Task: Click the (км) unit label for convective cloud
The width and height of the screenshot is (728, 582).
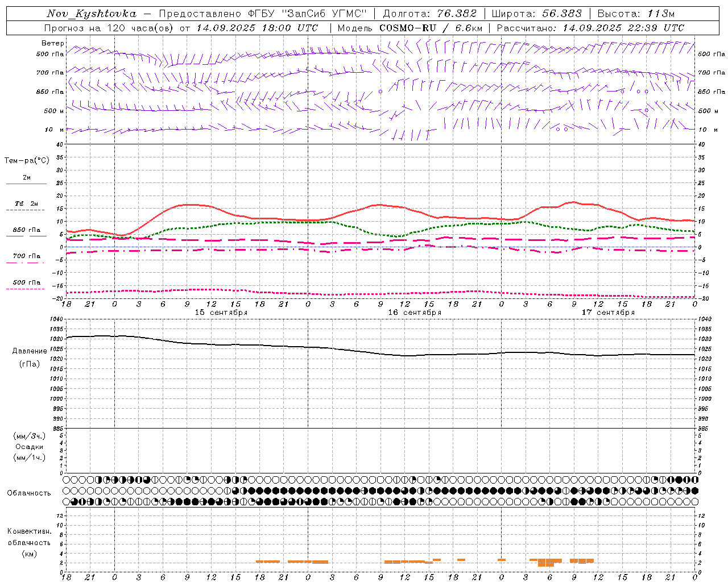Action: (x=29, y=554)
